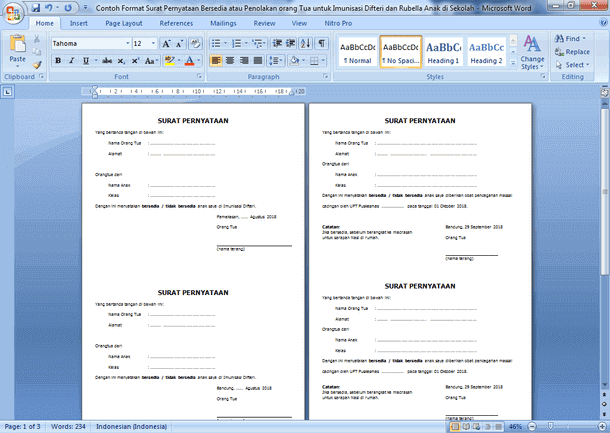Open Nitro Pro tab
Image resolution: width=610 pixels, height=433 pixels.
(338, 23)
